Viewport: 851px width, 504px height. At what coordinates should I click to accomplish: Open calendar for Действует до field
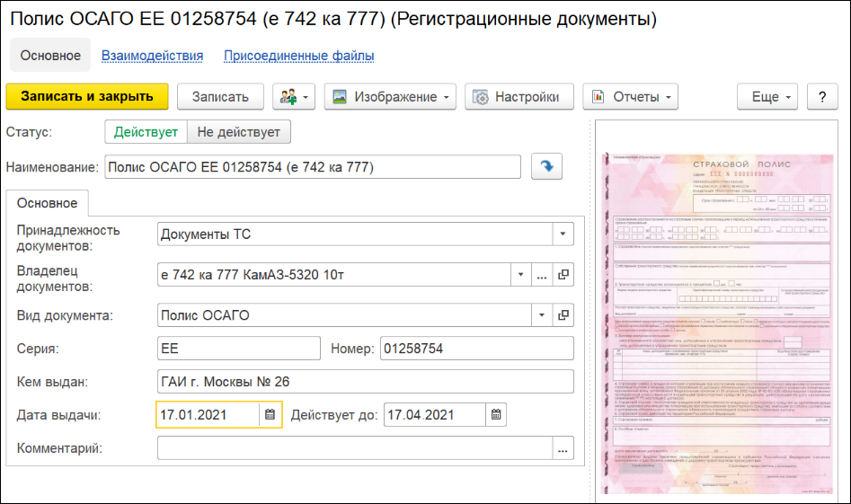[497, 415]
